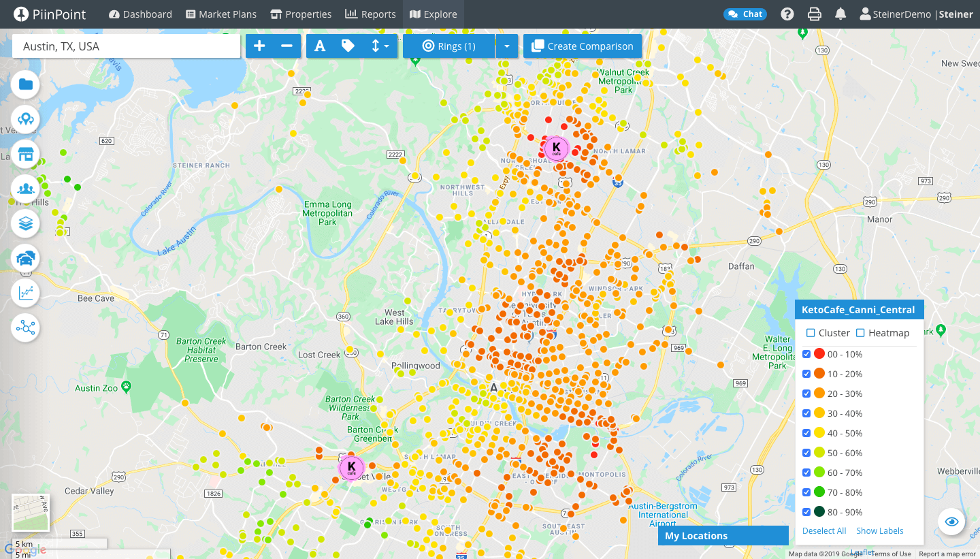Viewport: 980px width, 559px height.
Task: Click Report a map error link
Action: (947, 554)
